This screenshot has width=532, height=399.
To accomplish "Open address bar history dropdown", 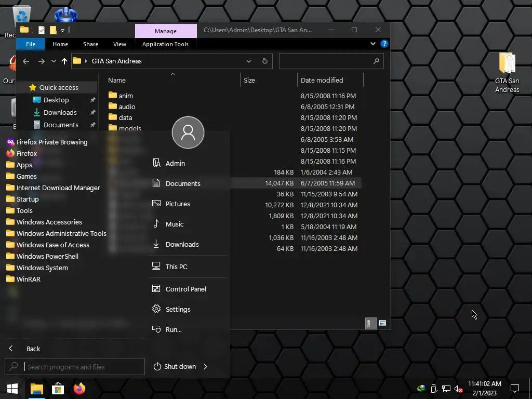I will [x=249, y=61].
